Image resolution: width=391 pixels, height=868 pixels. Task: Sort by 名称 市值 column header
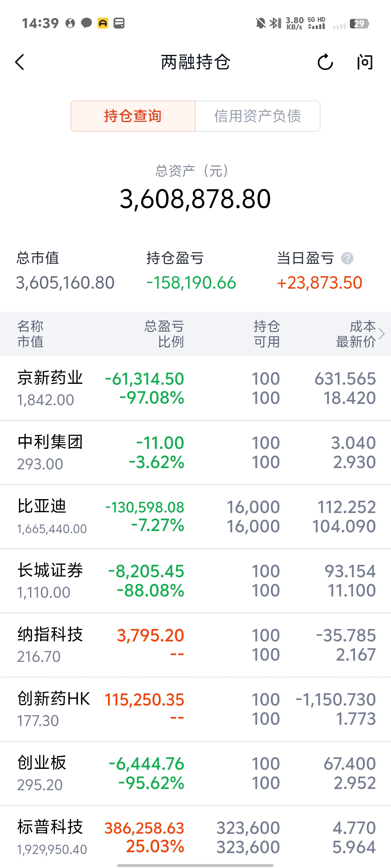pyautogui.click(x=30, y=334)
